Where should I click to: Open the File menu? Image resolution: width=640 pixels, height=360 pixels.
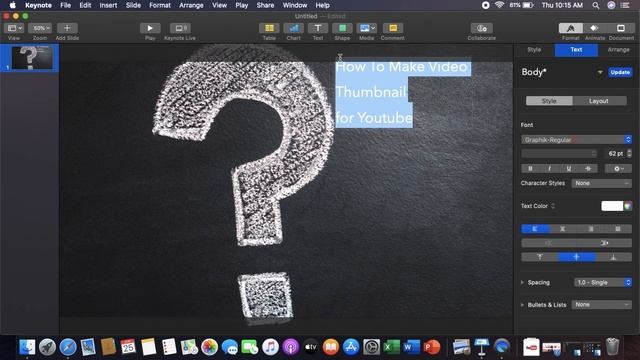pos(65,5)
